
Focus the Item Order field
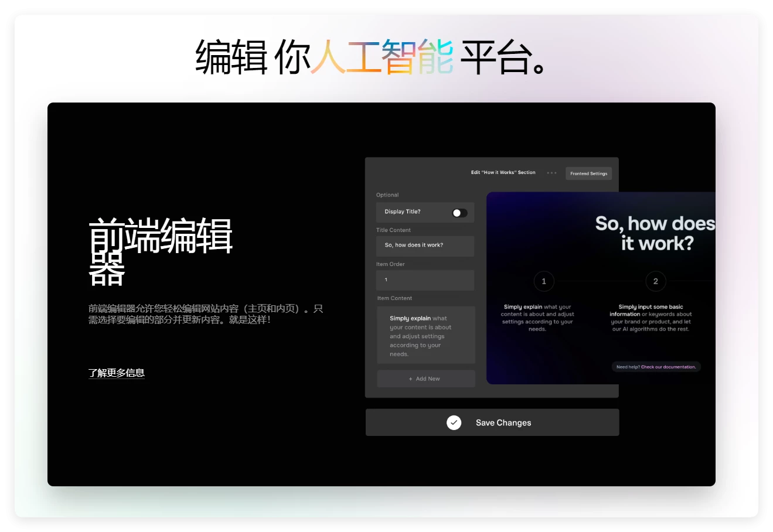[x=425, y=280]
